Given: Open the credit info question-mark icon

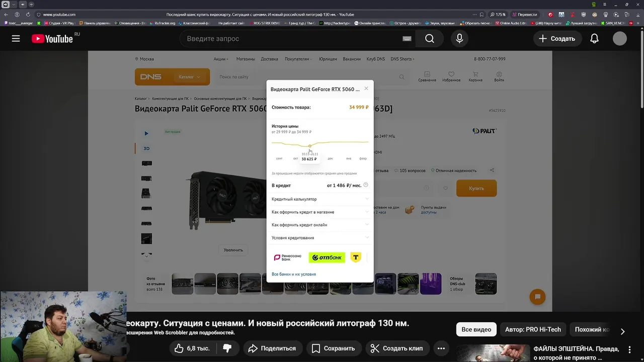Looking at the screenshot, I should click(366, 185).
